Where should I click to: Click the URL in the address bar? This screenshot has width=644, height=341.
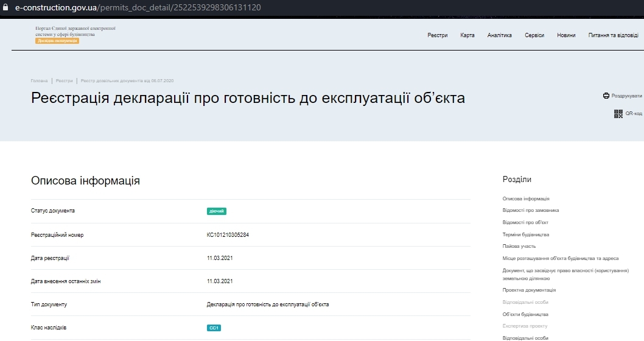(138, 7)
